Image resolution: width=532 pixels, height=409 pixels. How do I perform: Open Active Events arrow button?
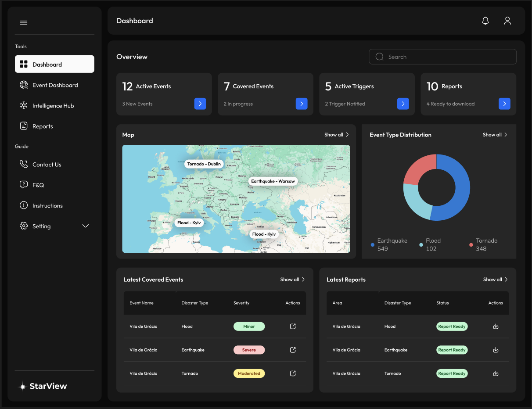200,104
